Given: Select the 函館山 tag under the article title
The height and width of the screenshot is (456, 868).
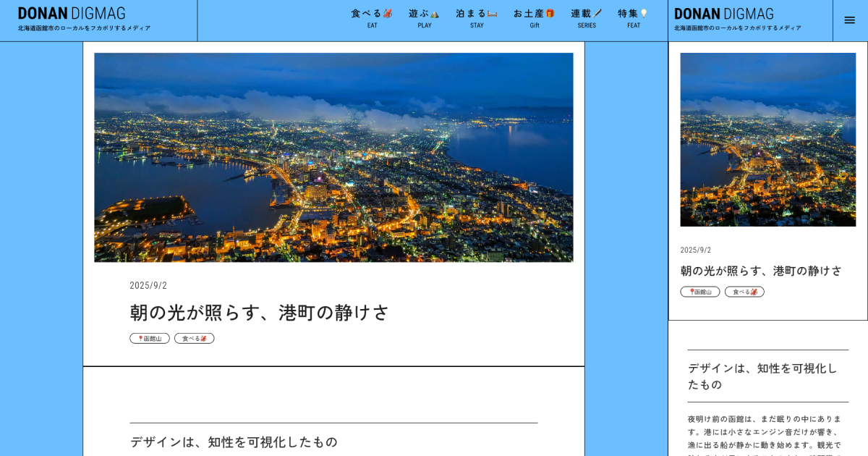Looking at the screenshot, I should click(x=149, y=337).
